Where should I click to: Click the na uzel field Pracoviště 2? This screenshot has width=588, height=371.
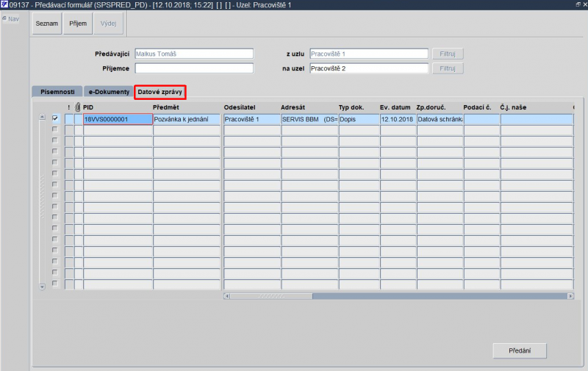coord(369,68)
